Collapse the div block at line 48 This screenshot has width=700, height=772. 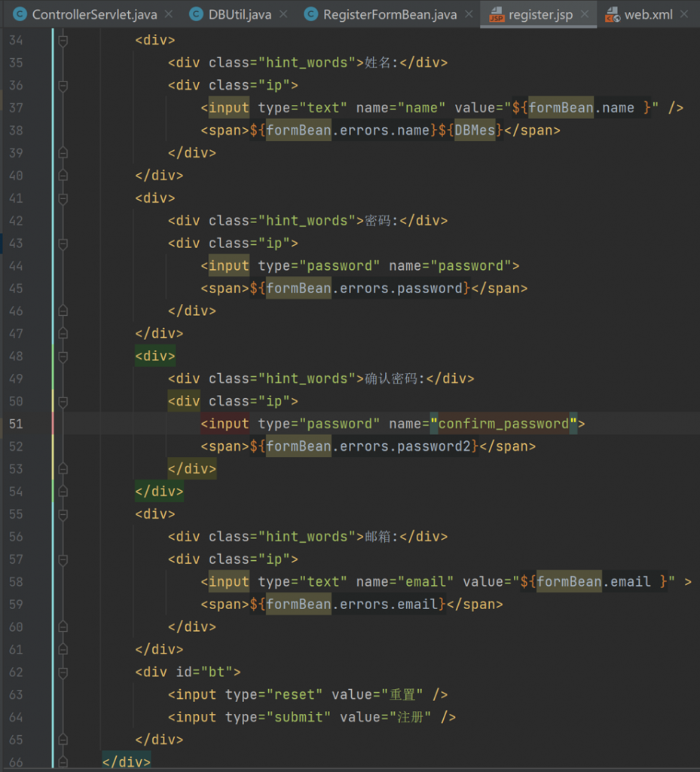click(x=63, y=357)
